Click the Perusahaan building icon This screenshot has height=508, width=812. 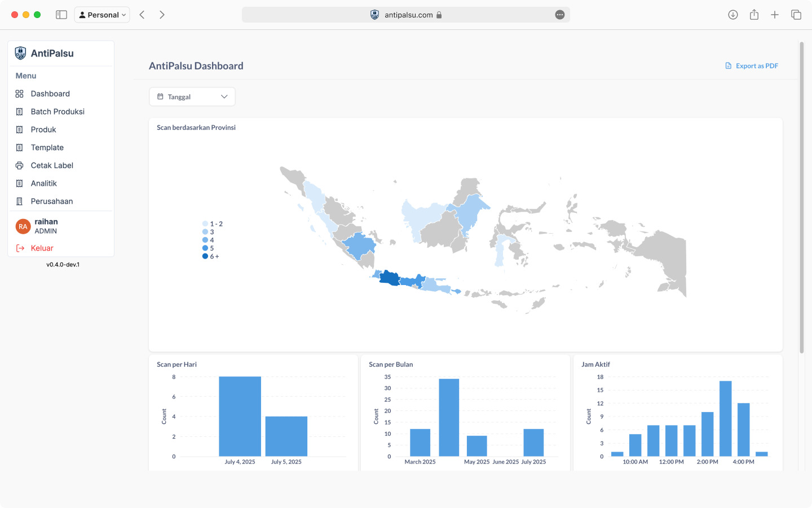click(19, 202)
